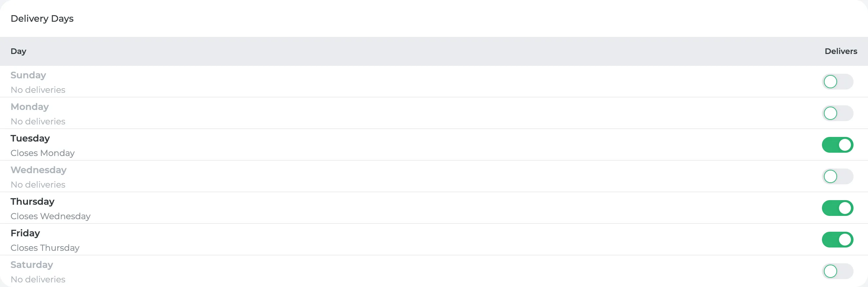Turn off the Thursday delivery toggle
The height and width of the screenshot is (287, 868).
click(x=837, y=208)
